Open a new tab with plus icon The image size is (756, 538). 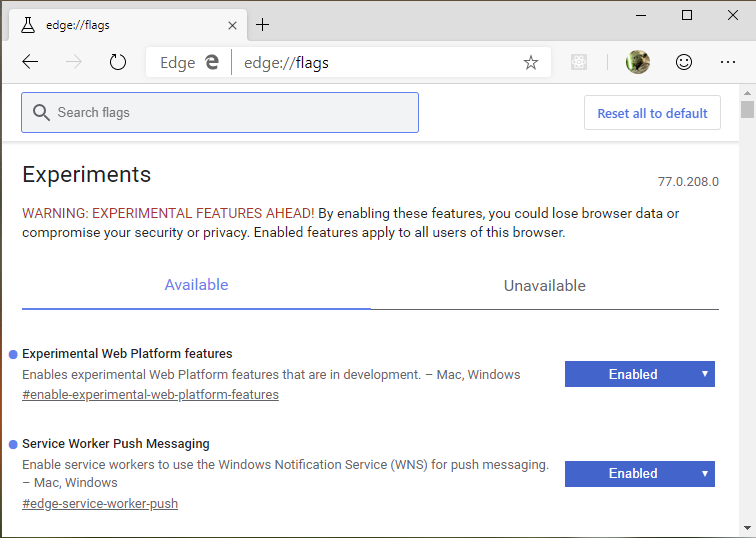pyautogui.click(x=262, y=25)
